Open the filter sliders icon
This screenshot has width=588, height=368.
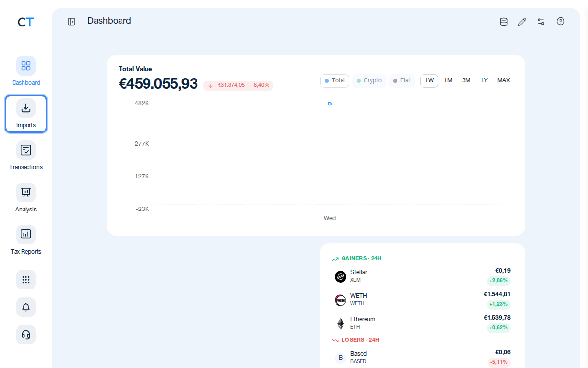coord(541,22)
